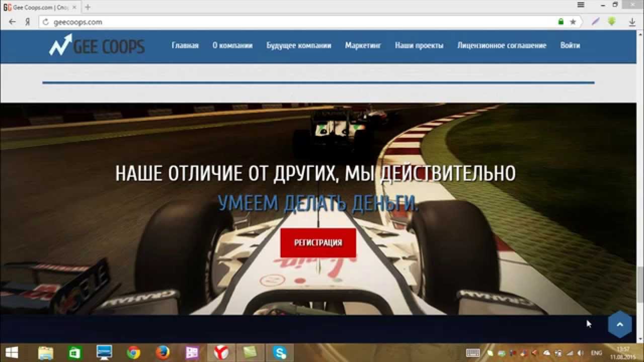Image resolution: width=644 pixels, height=362 pixels.
Task: Go back using the browser back arrow
Action: [x=12, y=22]
